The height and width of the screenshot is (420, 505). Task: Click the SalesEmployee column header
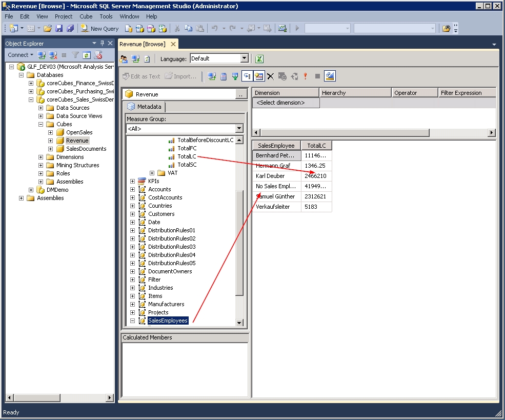coord(276,146)
